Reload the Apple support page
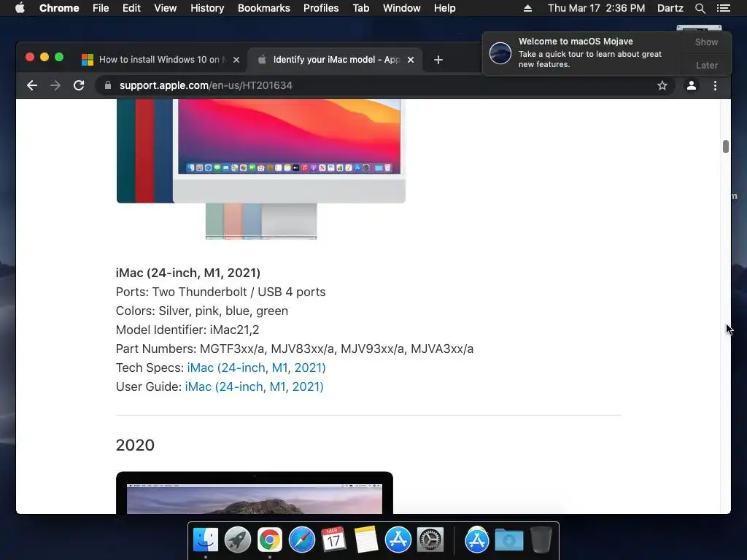The height and width of the screenshot is (560, 747). [x=79, y=86]
